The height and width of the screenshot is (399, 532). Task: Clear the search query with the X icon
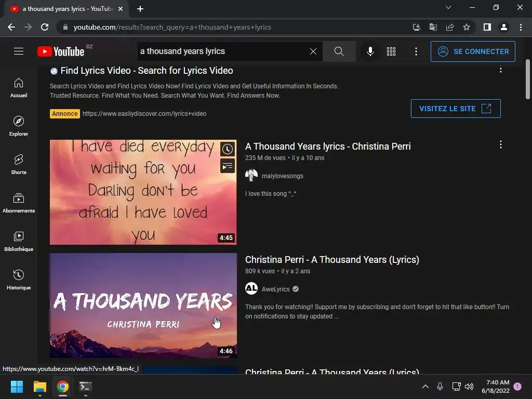[x=313, y=51]
